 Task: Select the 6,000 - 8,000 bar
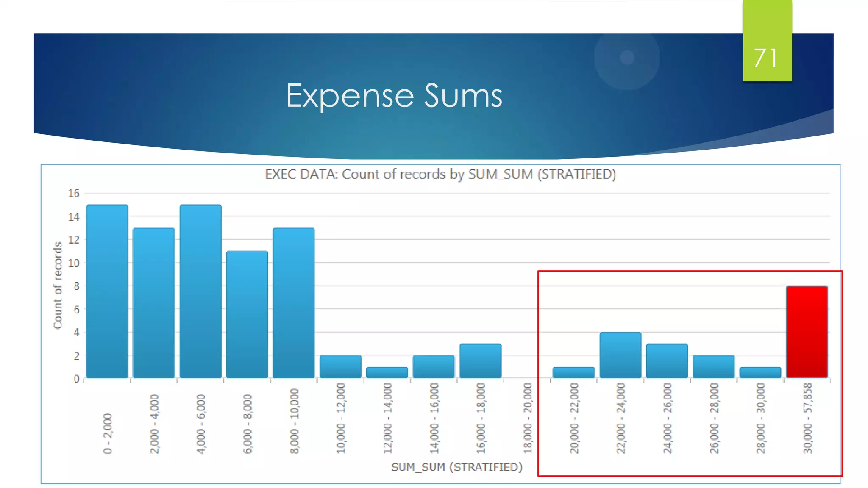(x=247, y=314)
